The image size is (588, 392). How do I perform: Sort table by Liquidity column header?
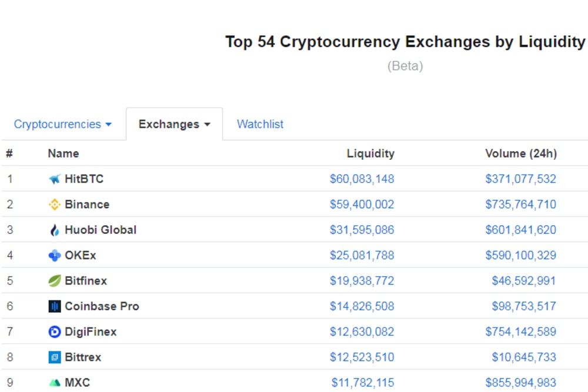(370, 153)
